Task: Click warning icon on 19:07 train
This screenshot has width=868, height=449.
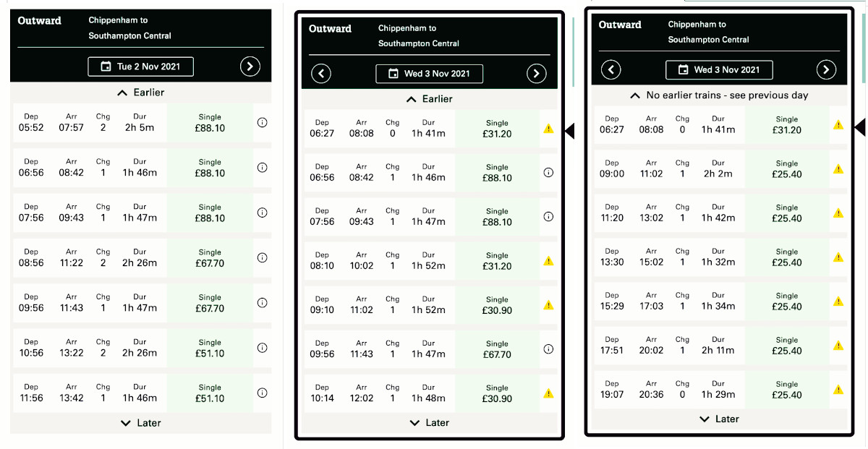Action: [838, 390]
